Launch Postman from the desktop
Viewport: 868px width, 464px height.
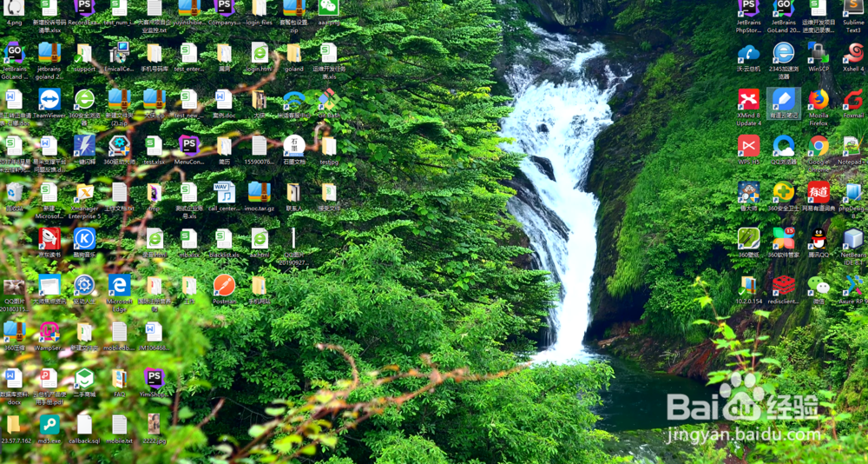pos(224,285)
